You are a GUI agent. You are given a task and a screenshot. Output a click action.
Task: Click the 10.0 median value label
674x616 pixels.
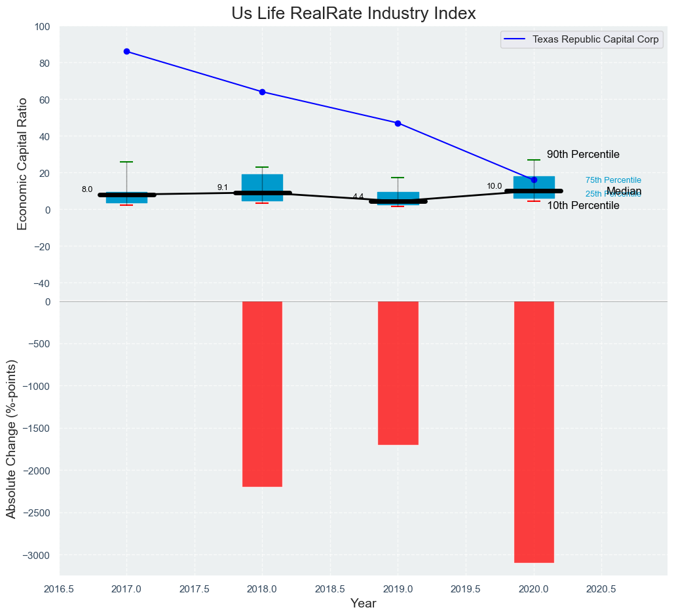[x=494, y=186]
